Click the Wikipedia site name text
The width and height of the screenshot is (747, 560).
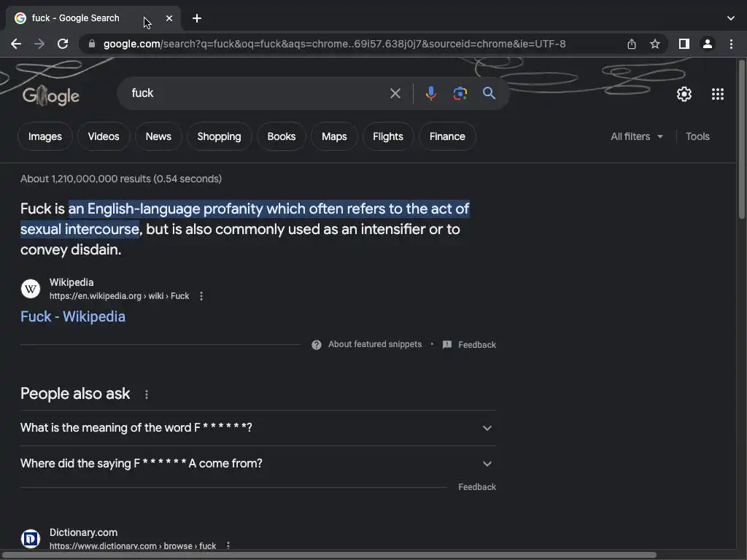coord(71,282)
